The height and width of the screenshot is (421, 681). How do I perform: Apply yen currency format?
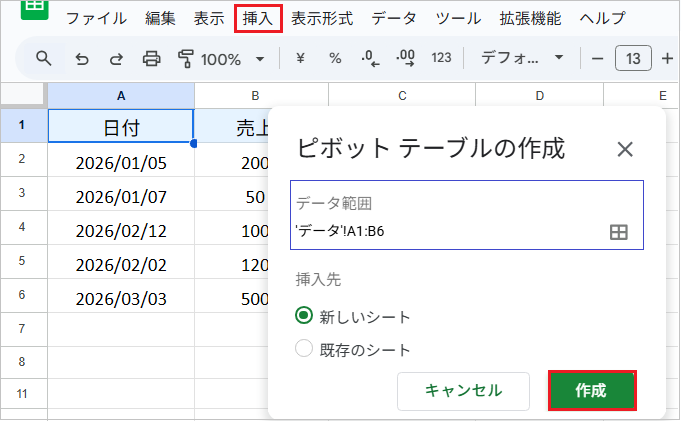click(x=300, y=58)
